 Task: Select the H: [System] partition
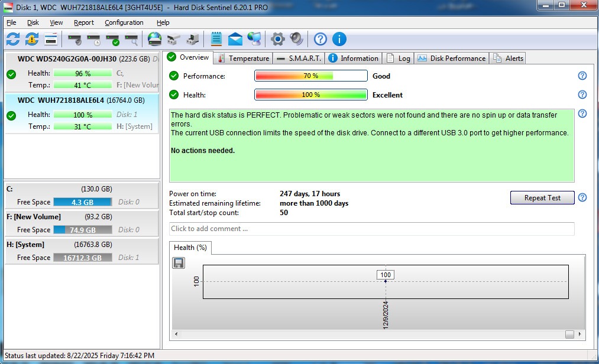click(x=82, y=251)
